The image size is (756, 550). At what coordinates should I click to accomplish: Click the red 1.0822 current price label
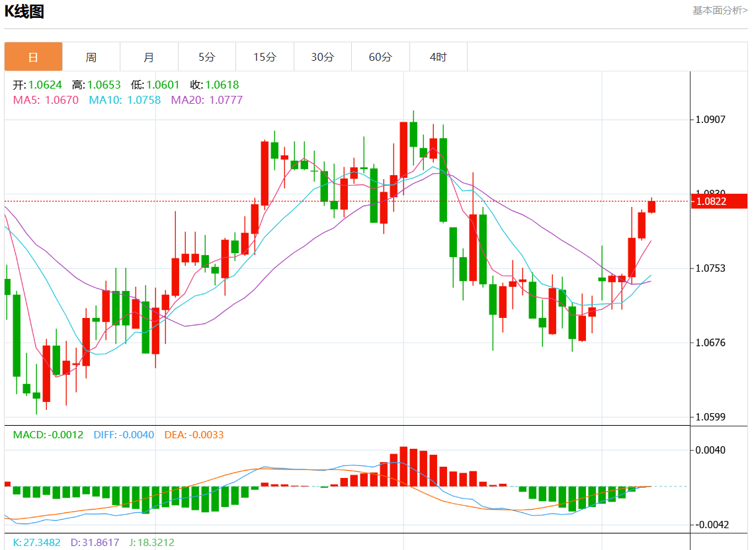pyautogui.click(x=720, y=202)
